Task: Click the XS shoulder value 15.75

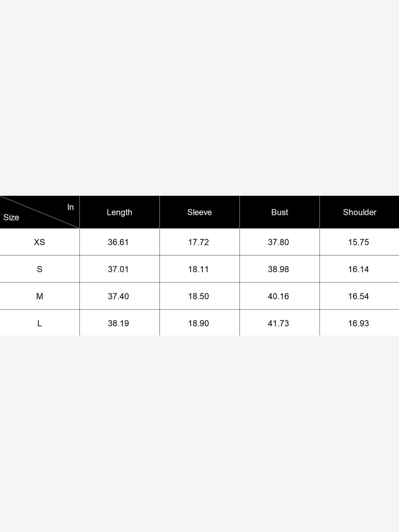Action: tap(358, 242)
